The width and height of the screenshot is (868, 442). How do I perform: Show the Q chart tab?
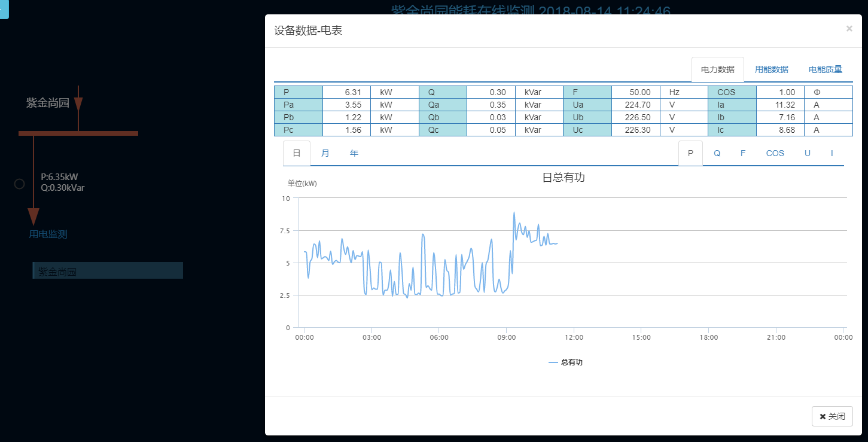coord(717,153)
